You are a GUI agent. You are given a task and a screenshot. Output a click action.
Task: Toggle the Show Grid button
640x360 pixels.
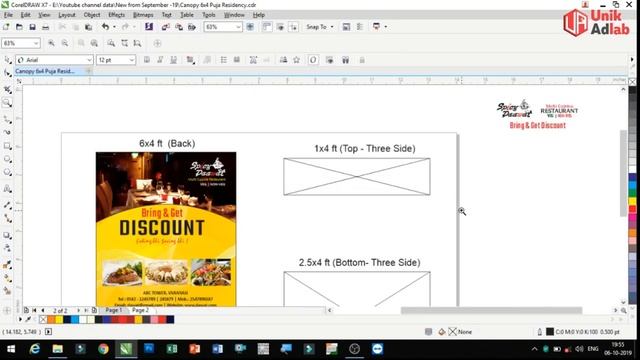(280, 27)
